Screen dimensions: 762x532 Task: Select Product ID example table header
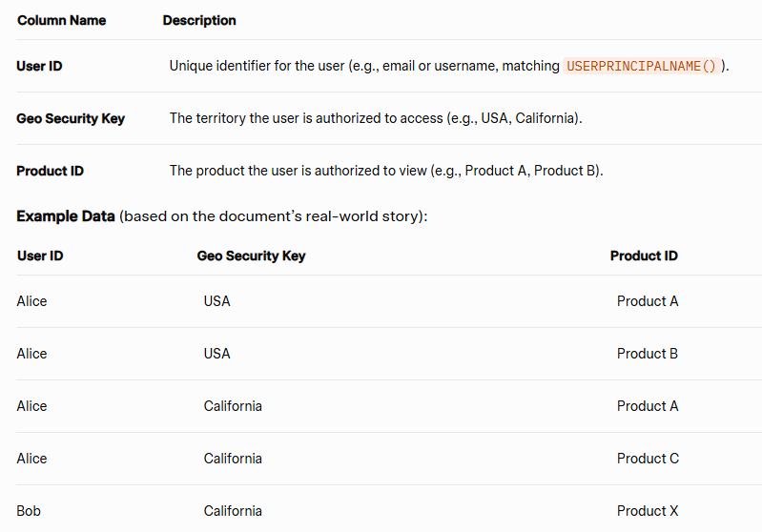pyautogui.click(x=644, y=256)
